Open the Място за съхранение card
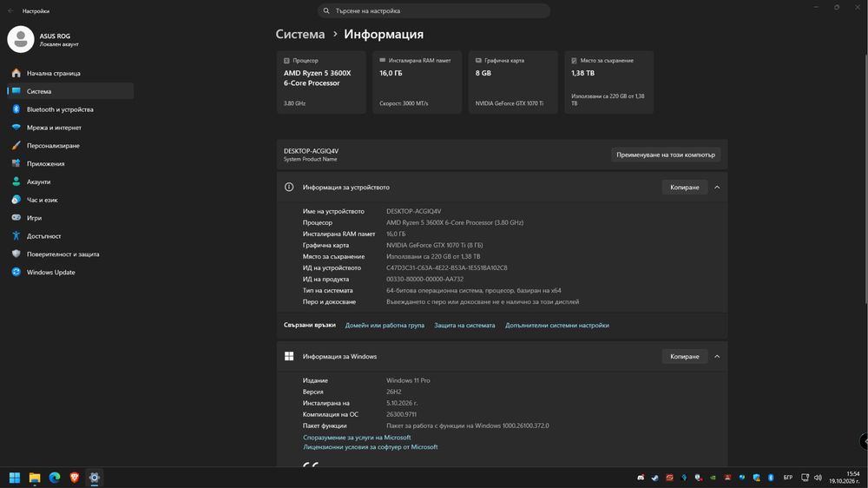Screen dimensions: 868x488 tap(609, 82)
